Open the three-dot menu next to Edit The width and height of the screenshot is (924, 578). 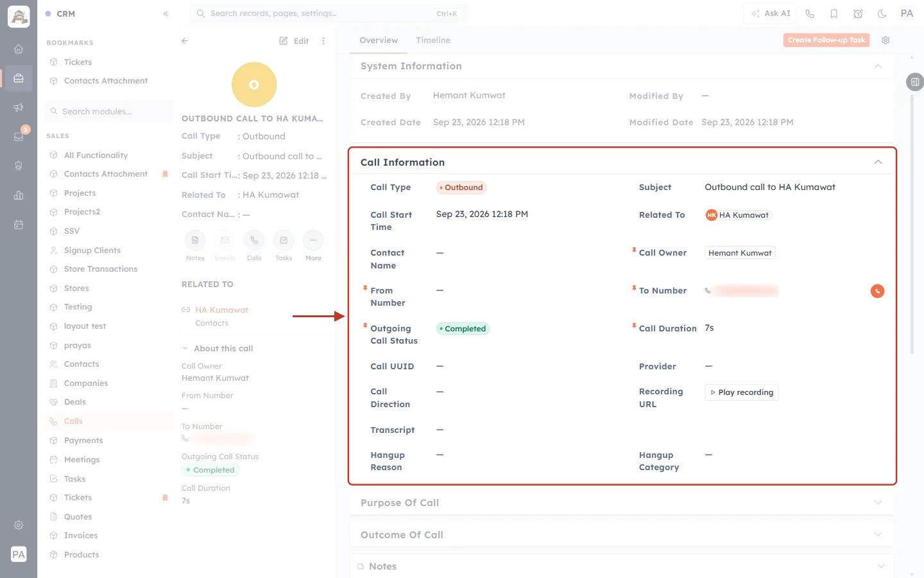(323, 40)
